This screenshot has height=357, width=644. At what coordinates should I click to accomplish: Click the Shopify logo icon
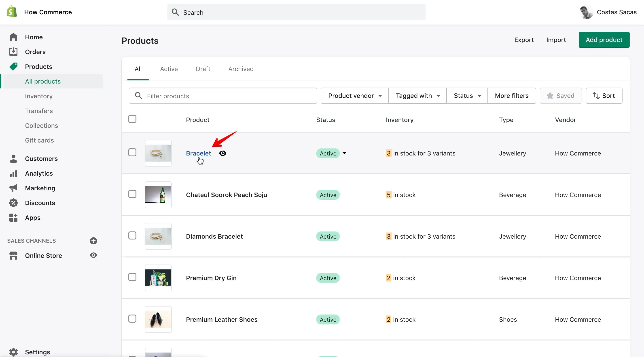point(12,12)
